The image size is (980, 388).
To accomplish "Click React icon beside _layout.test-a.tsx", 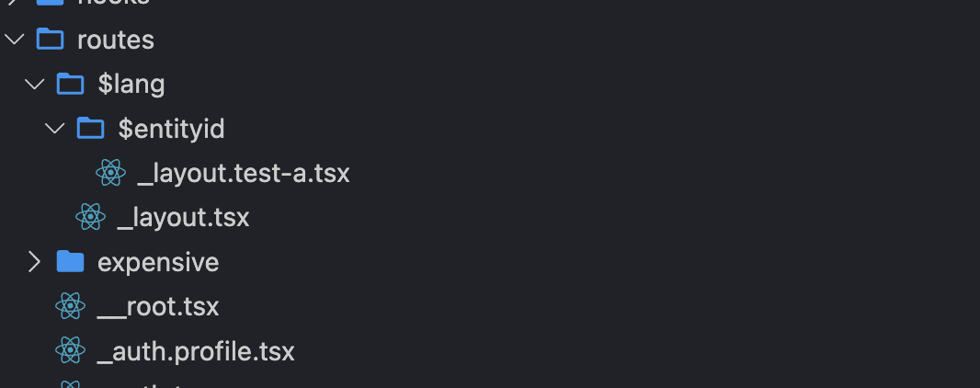I will click(110, 173).
